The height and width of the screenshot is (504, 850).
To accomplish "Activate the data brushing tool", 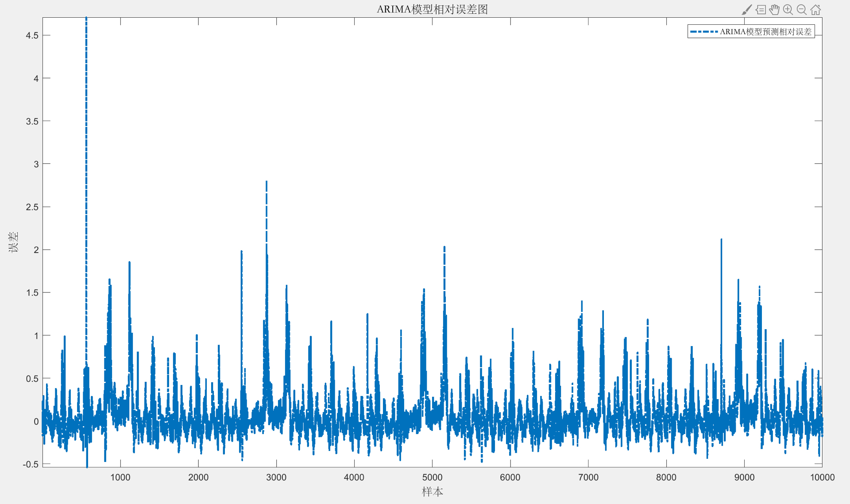I will coord(746,10).
